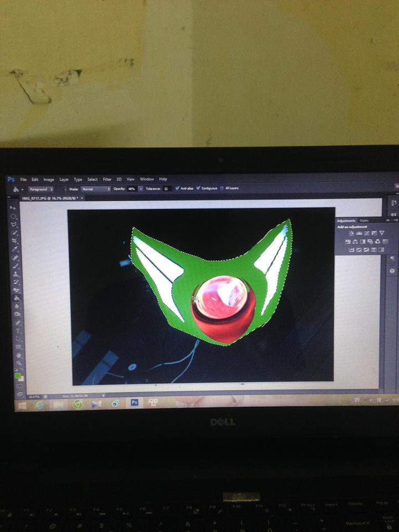
Task: Select the Eyedropper tool
Action: (14, 248)
